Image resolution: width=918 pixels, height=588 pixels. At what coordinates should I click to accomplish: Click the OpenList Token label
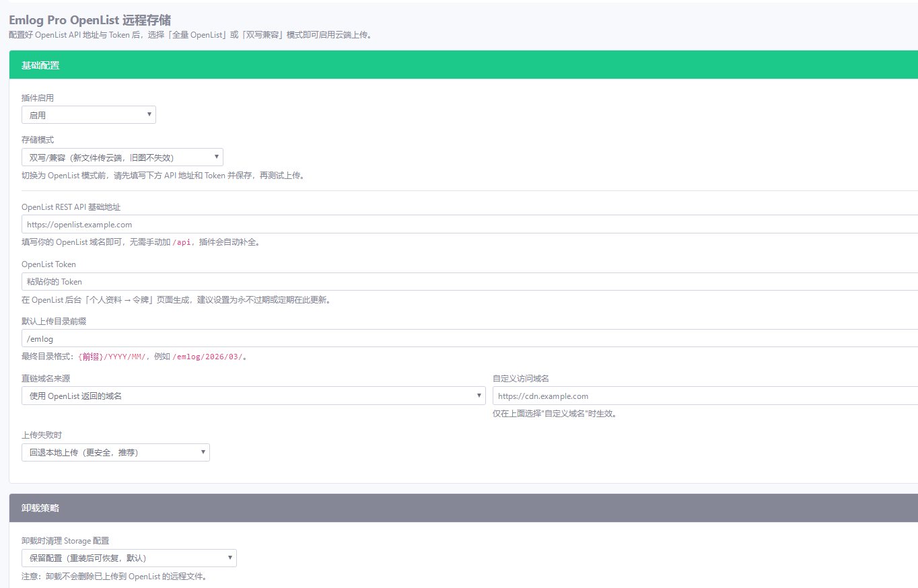[48, 264]
